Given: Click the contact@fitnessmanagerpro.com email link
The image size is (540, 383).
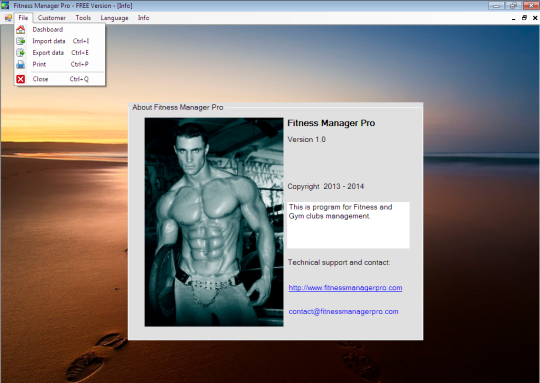Looking at the screenshot, I should [x=343, y=312].
